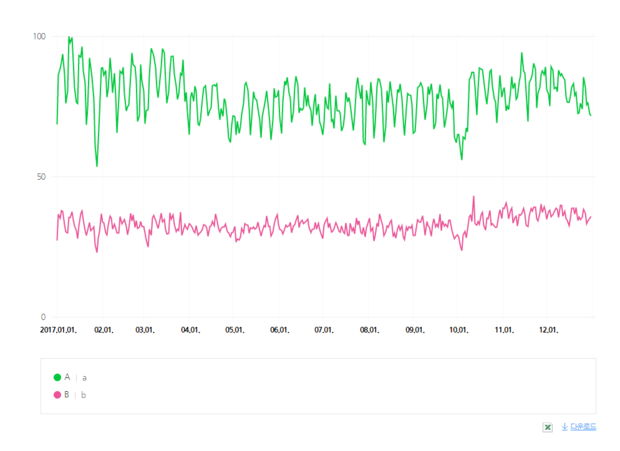
Task: Click the Excel export icon
Action: (x=547, y=427)
